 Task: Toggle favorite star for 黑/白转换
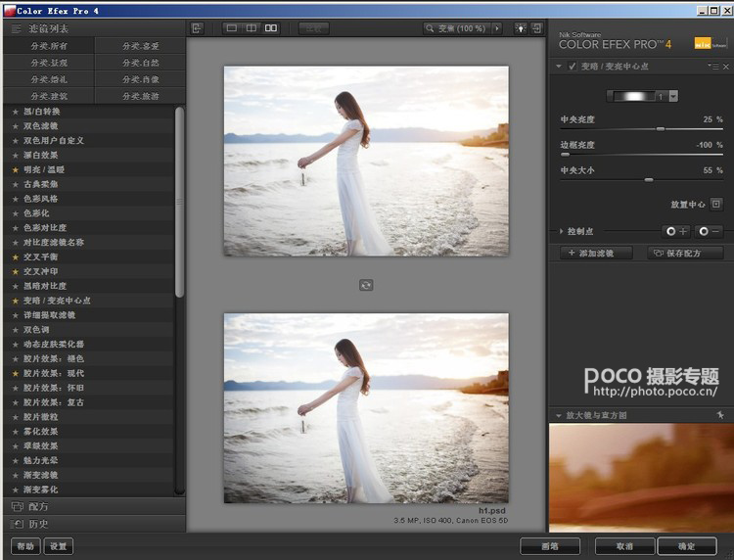pyautogui.click(x=16, y=112)
